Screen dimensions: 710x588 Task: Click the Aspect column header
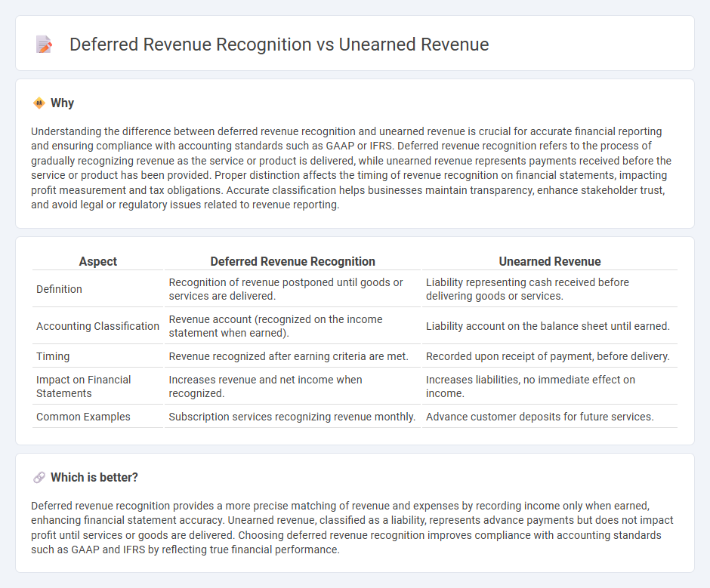tap(97, 262)
